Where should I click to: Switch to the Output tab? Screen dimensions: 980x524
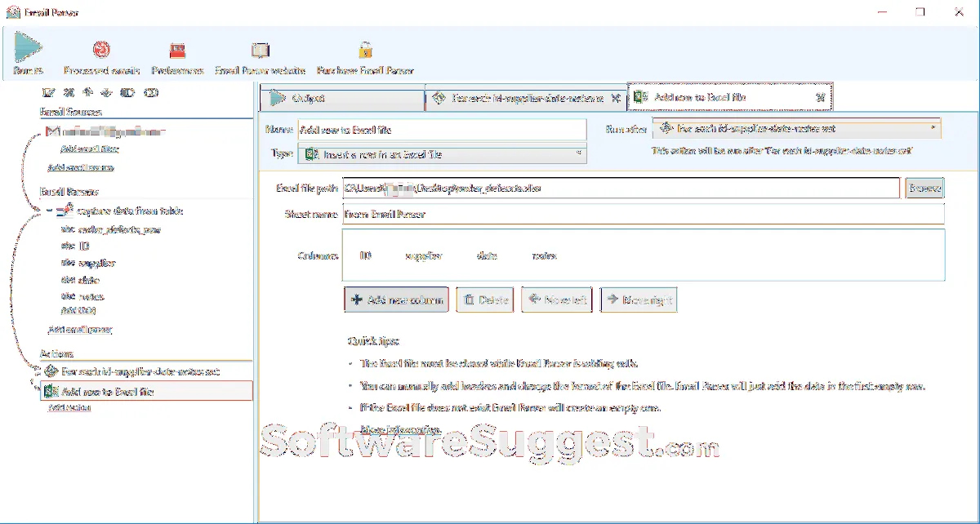coord(341,99)
